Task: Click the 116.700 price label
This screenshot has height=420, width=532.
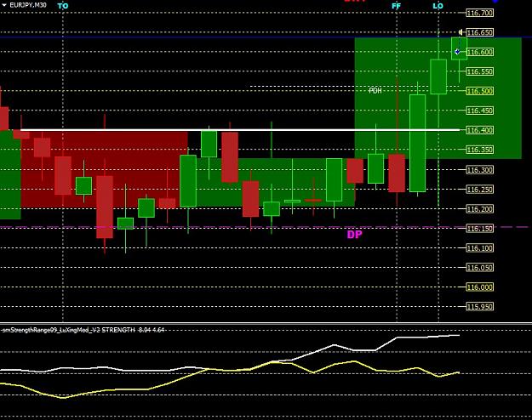Action: [x=480, y=13]
